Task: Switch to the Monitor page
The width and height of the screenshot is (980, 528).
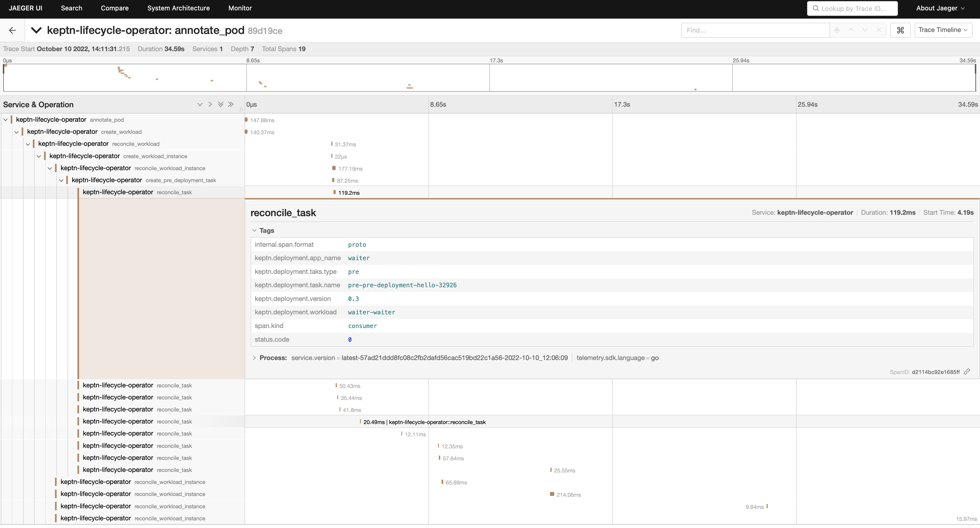Action: pyautogui.click(x=240, y=8)
